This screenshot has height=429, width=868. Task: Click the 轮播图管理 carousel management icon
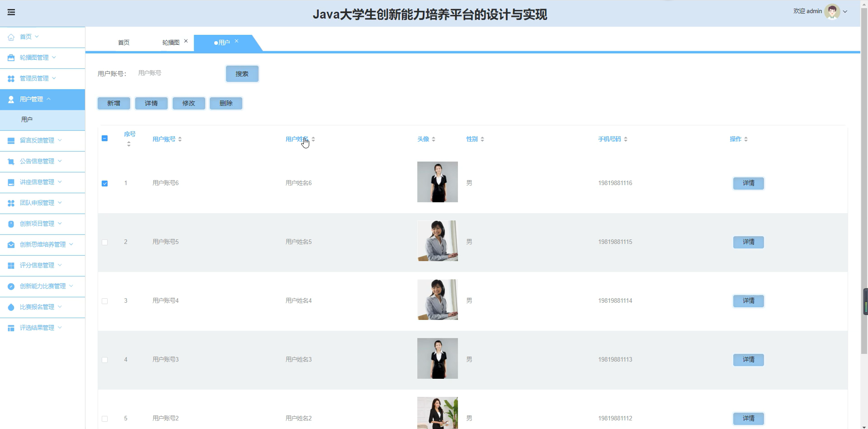tap(11, 57)
